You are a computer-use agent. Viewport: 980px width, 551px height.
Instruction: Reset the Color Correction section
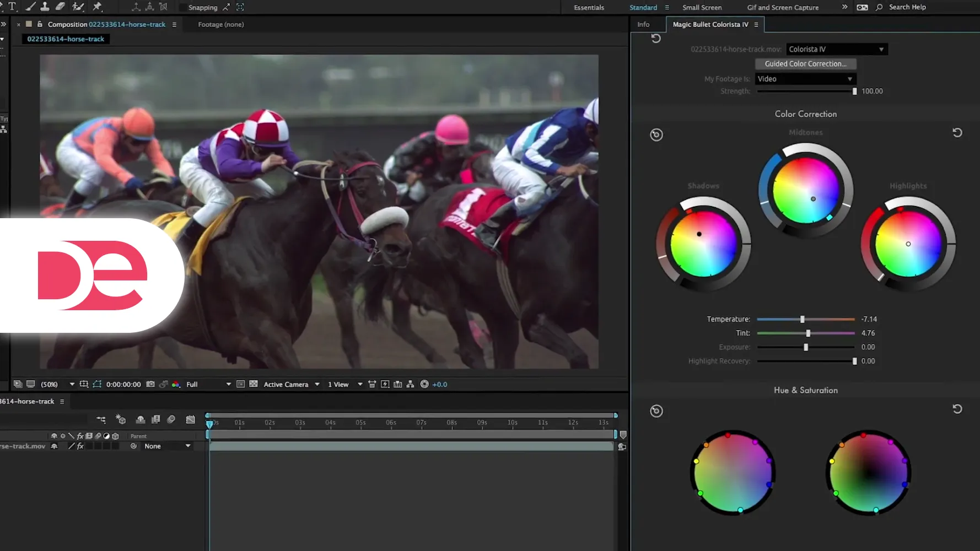957,133
